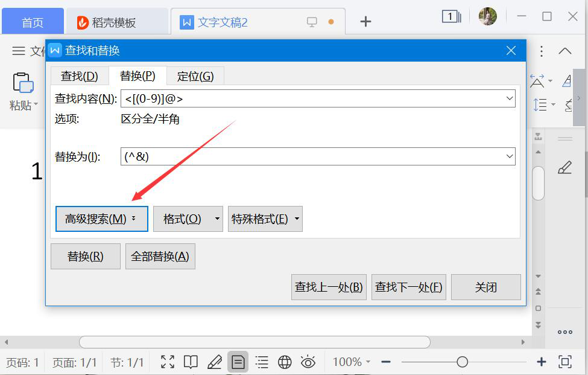Switch to the 查找(D) tab
Screen dimensions: 588x375
tap(80, 76)
